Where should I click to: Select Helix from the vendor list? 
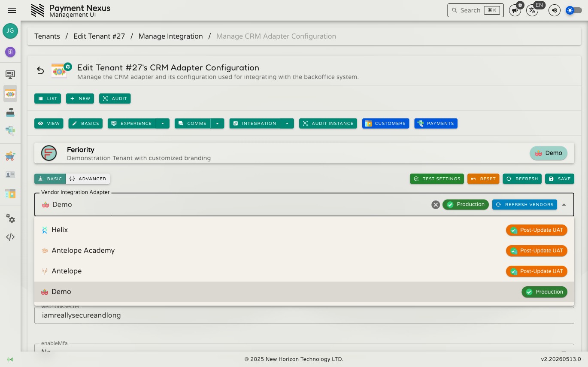point(304,230)
